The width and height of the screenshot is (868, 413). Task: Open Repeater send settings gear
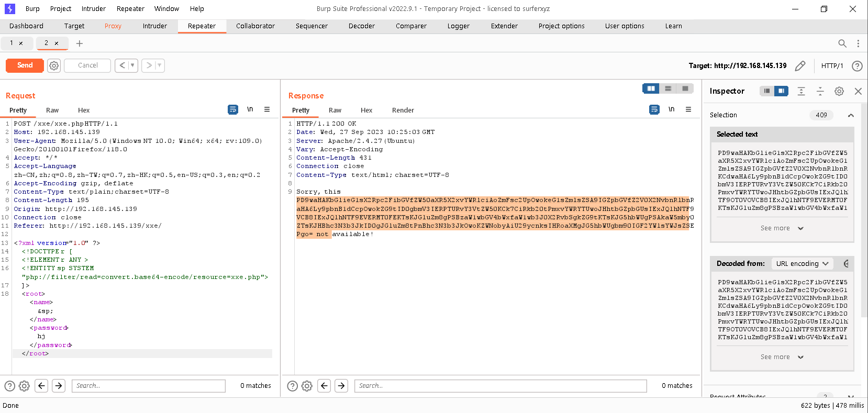(x=54, y=65)
